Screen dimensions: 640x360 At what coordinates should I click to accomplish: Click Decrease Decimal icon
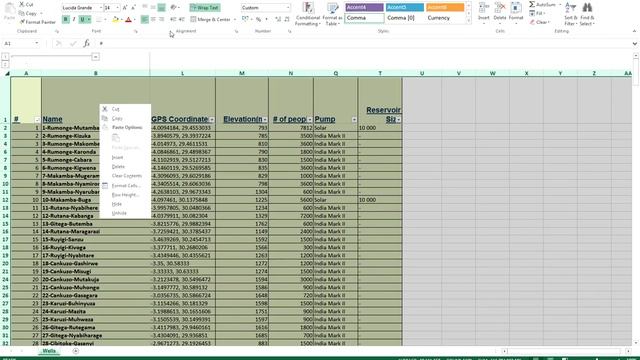(287, 19)
